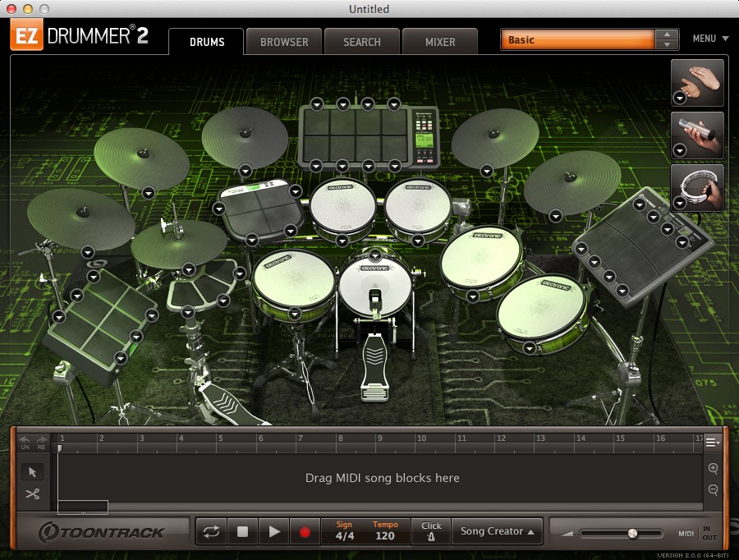The height and width of the screenshot is (560, 739).
Task: Open the snare drum dropdown arrow
Action: (295, 313)
